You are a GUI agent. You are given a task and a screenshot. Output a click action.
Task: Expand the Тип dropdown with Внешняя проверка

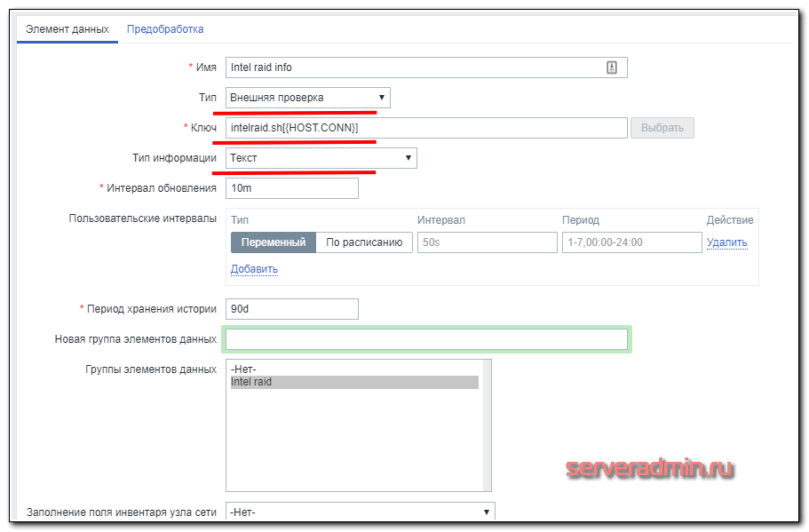pos(307,98)
